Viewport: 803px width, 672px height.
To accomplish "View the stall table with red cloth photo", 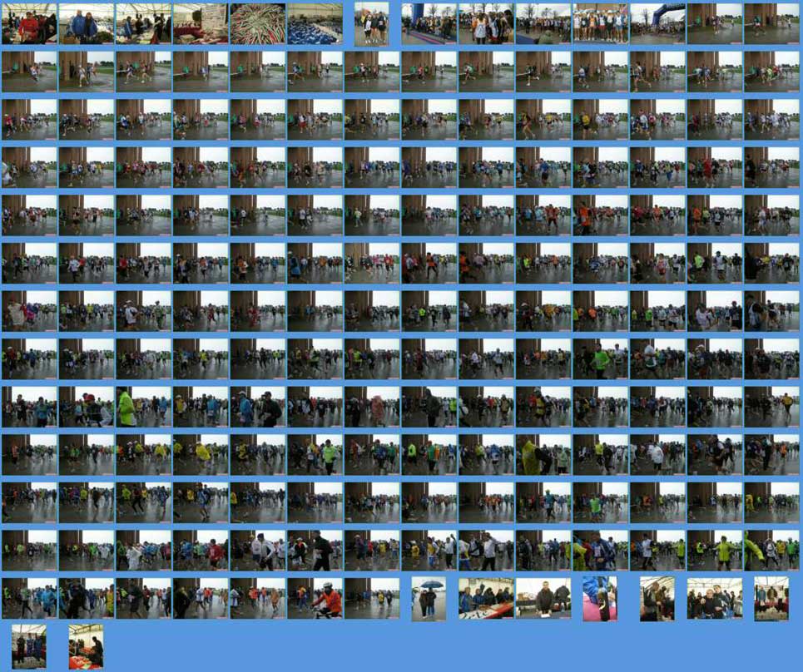I will pos(201,23).
